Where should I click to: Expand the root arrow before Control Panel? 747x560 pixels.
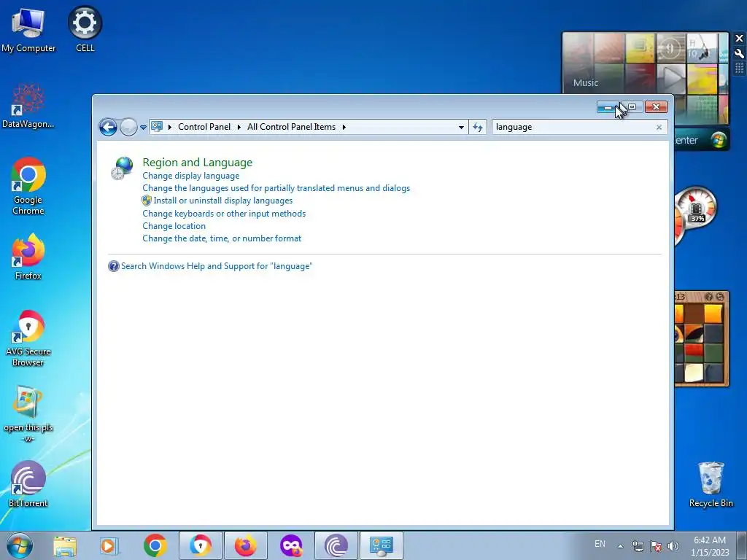pos(169,127)
